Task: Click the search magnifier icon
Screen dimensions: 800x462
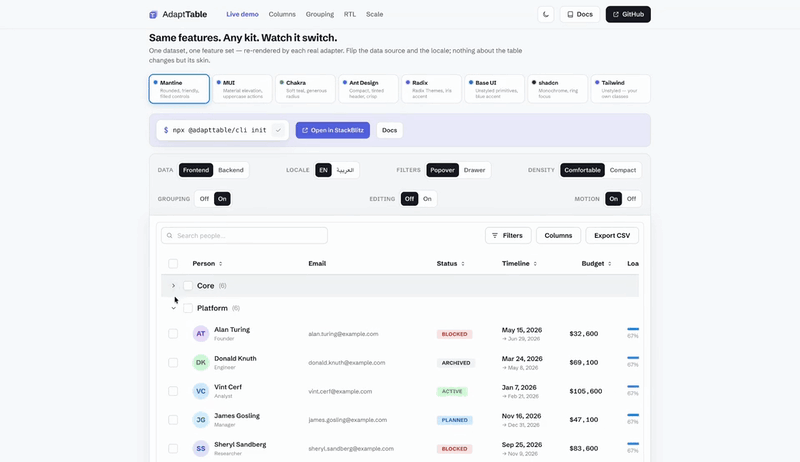Action: tap(169, 236)
